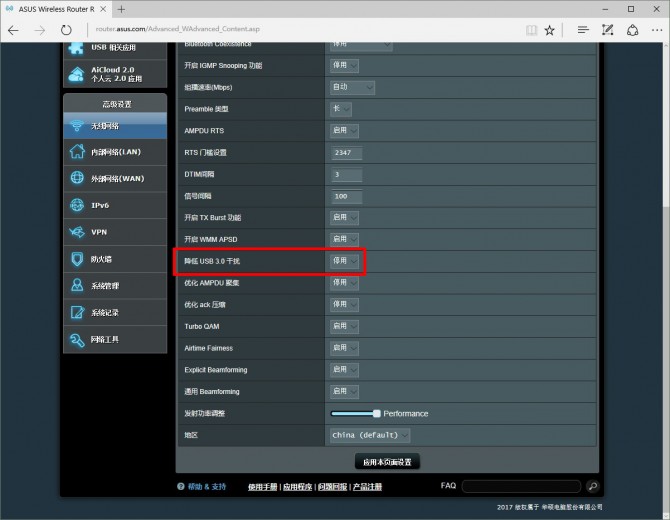Click the USB application puzzle icon

pos(76,47)
